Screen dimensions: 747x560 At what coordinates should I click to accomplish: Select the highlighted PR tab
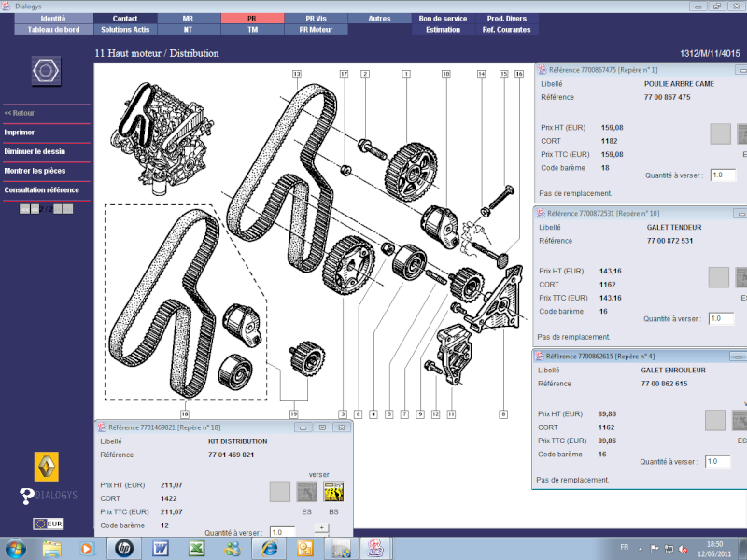[x=252, y=19]
